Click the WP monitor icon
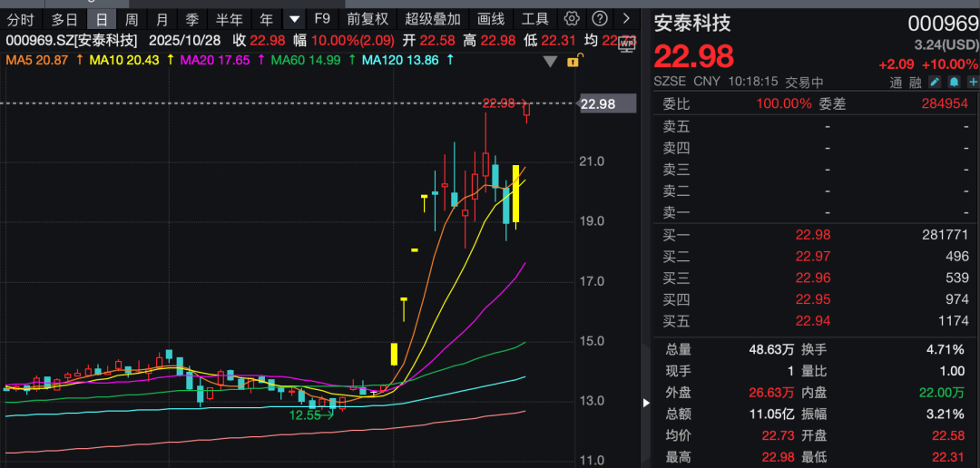The height and width of the screenshot is (468, 980). 626,44
